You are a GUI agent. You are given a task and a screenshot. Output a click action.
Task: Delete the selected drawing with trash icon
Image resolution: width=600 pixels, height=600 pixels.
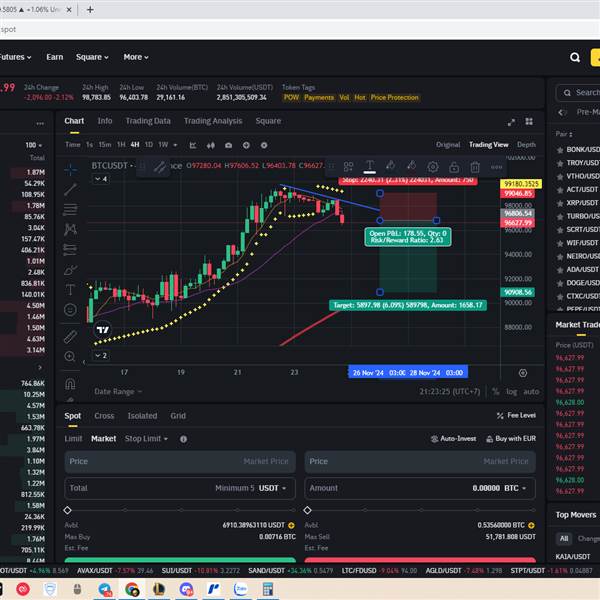pyautogui.click(x=475, y=167)
